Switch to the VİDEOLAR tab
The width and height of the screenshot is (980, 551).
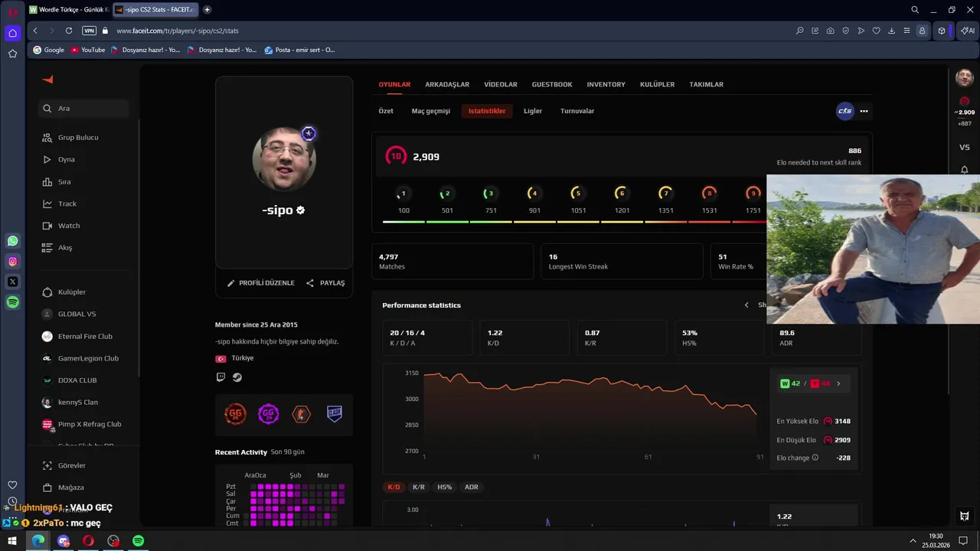coord(501,84)
